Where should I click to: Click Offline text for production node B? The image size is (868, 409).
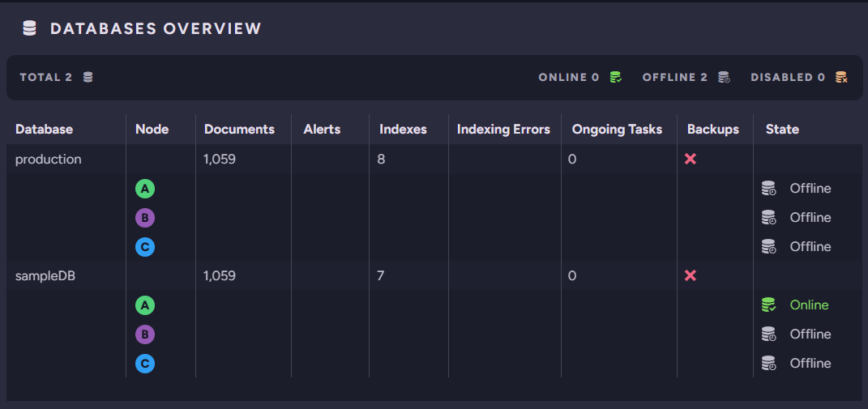coord(810,218)
